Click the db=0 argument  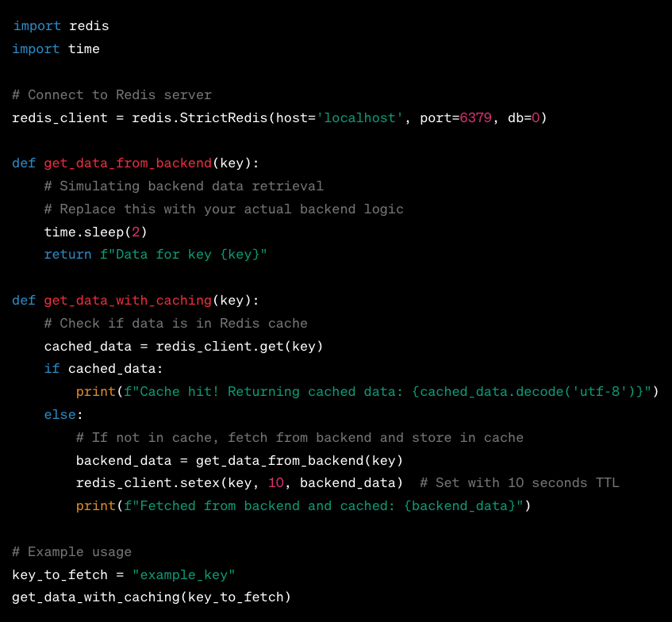click(525, 117)
